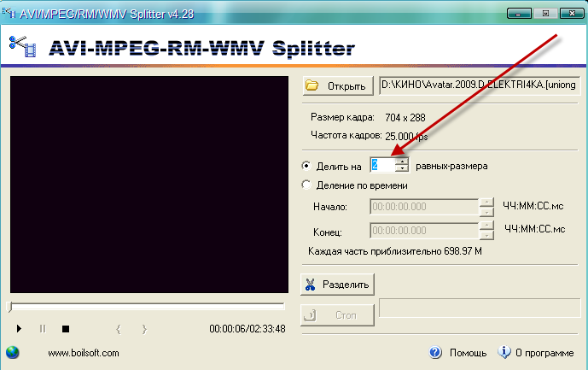Click the globe icon beside www.boilsoft.com
The height and width of the screenshot is (370, 588).
coord(12,352)
